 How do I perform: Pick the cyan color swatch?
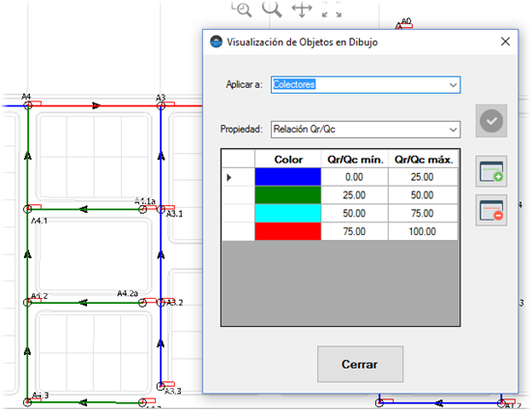pos(287,213)
